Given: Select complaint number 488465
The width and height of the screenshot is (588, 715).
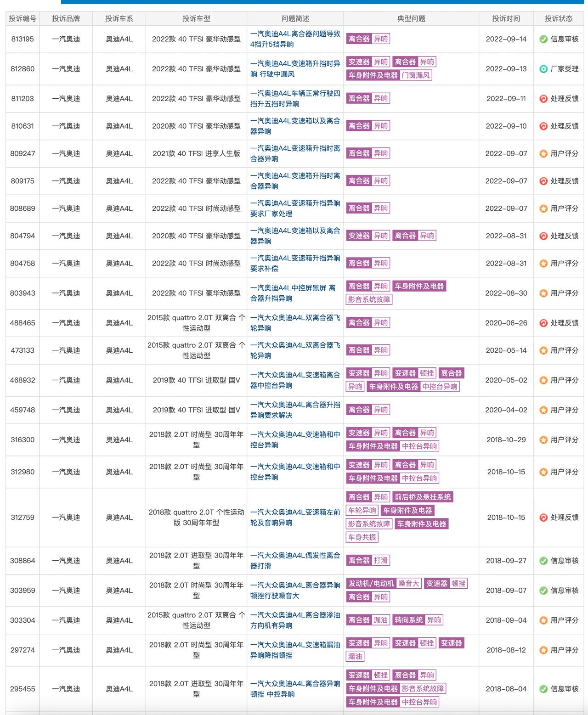Looking at the screenshot, I should [23, 323].
